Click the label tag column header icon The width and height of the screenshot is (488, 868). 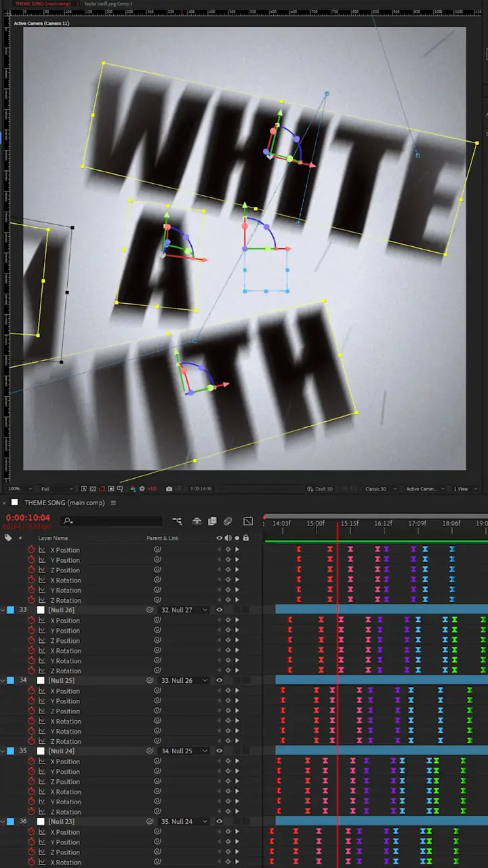(x=8, y=538)
